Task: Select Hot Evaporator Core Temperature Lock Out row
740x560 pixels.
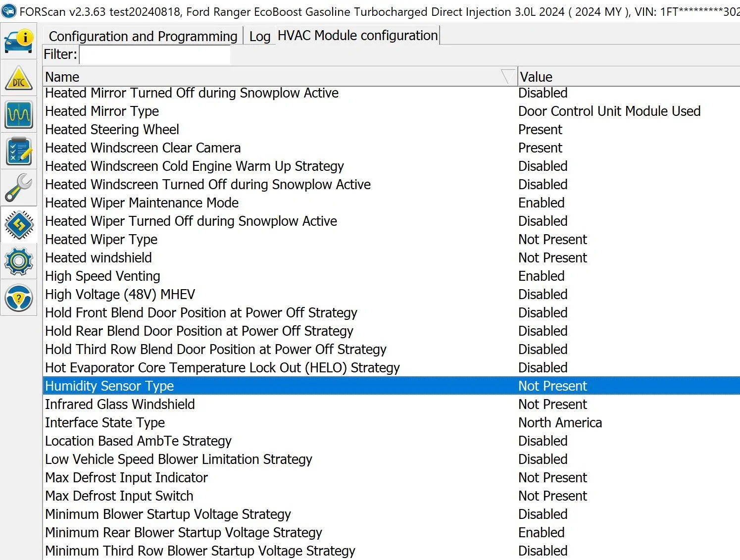Action: point(392,367)
